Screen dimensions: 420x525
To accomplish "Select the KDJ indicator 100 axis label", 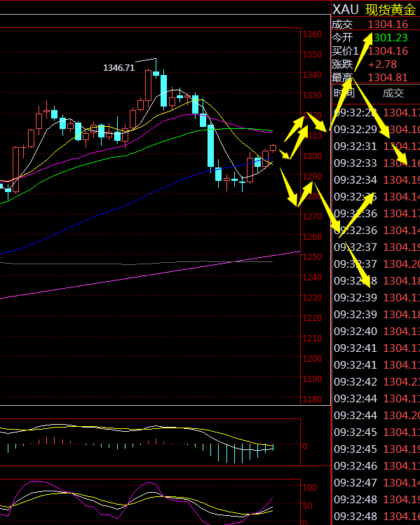I will point(310,488).
